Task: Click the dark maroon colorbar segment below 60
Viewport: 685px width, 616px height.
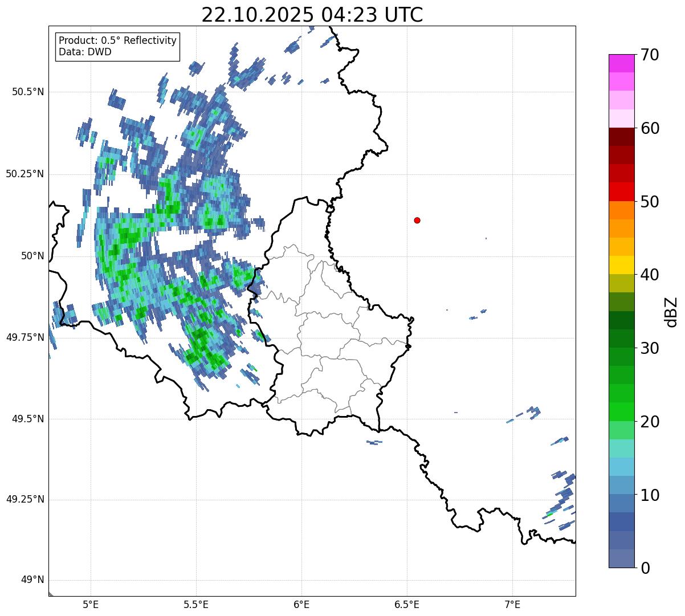Action: click(621, 137)
